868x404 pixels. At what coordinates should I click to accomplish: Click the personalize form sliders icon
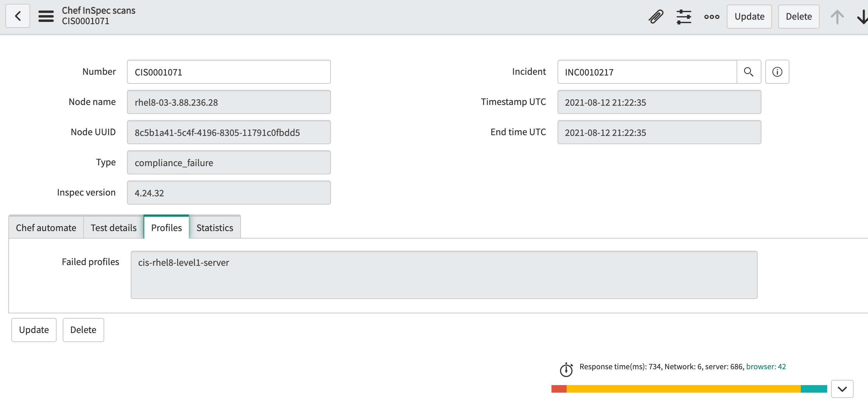(684, 17)
